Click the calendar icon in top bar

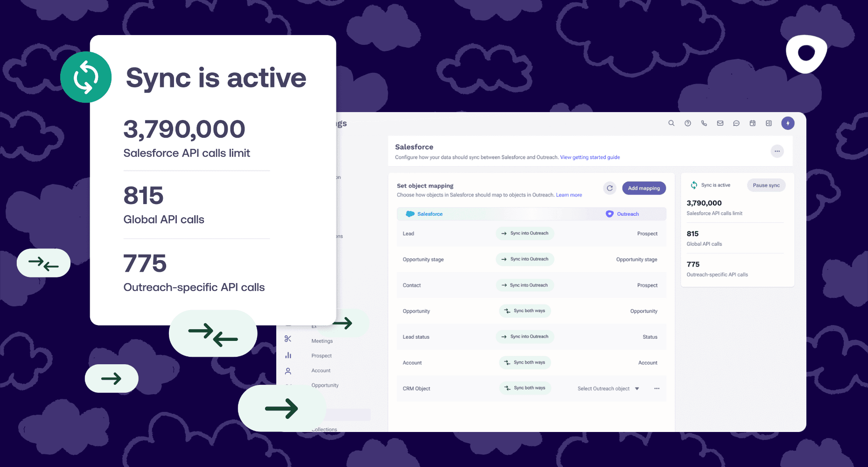coord(752,123)
